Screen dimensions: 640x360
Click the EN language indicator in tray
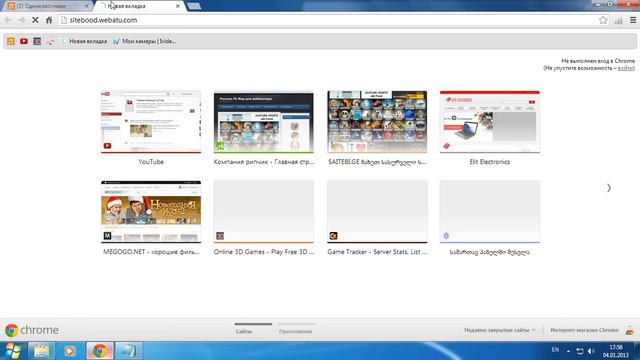click(x=556, y=350)
